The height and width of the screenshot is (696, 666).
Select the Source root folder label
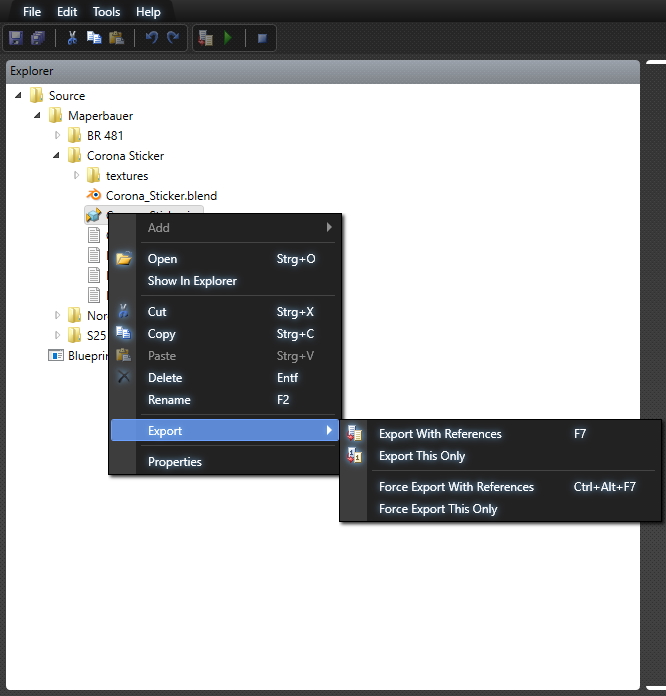(x=67, y=96)
